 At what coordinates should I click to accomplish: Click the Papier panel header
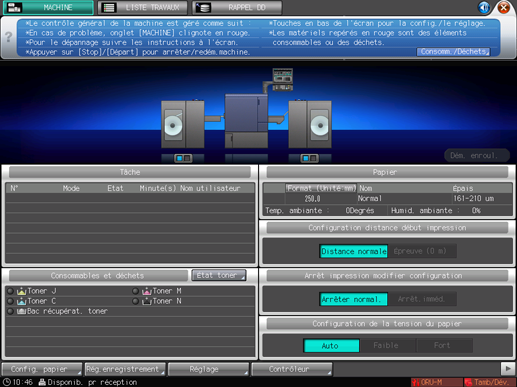(x=387, y=172)
